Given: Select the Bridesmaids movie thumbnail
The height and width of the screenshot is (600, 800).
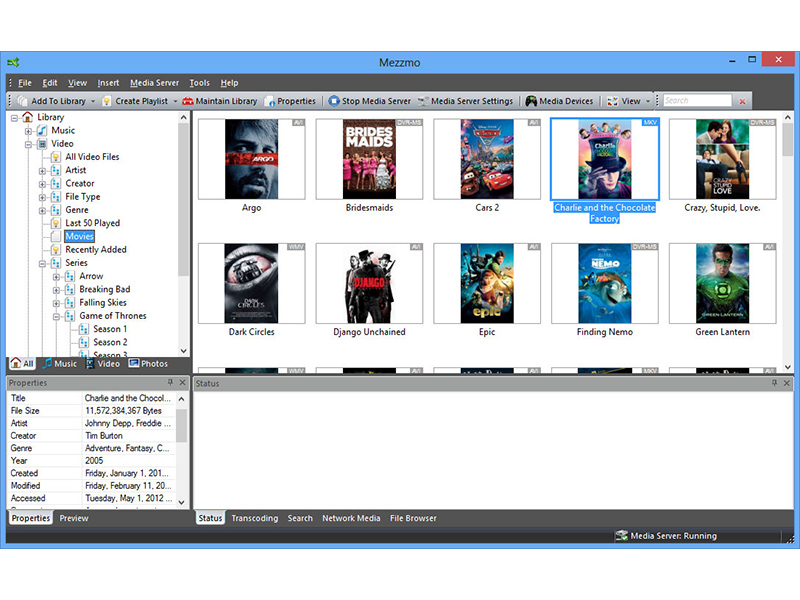Looking at the screenshot, I should tap(369, 159).
